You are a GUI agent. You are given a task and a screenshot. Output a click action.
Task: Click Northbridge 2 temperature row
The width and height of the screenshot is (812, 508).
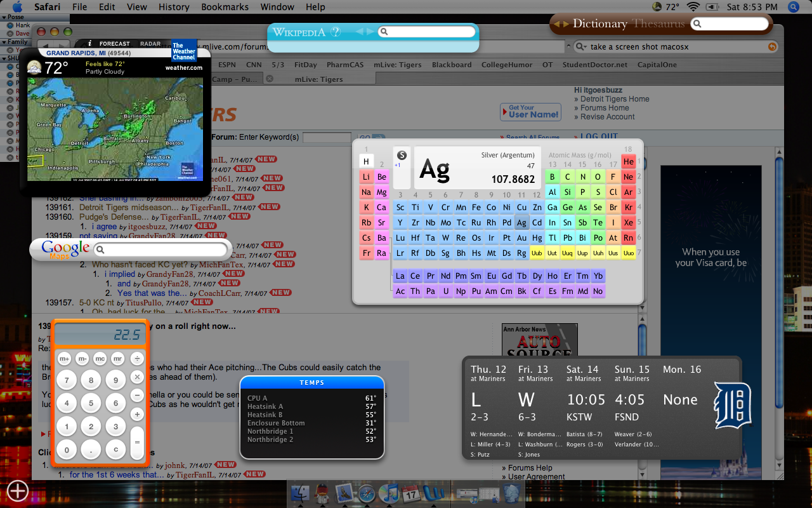pyautogui.click(x=311, y=439)
